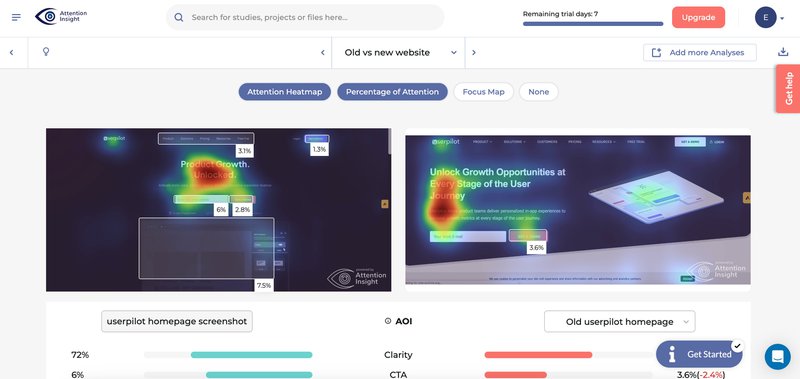Click the red Clarity bar
Viewport: 800px width, 379px height.
coord(538,355)
